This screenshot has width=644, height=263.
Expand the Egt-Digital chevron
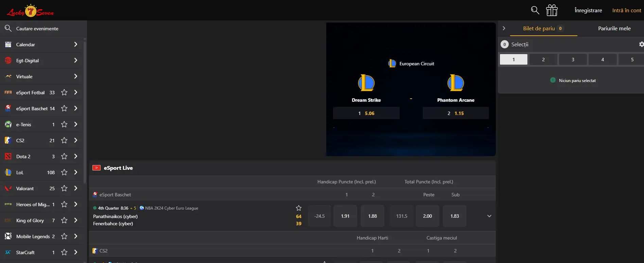pos(75,61)
